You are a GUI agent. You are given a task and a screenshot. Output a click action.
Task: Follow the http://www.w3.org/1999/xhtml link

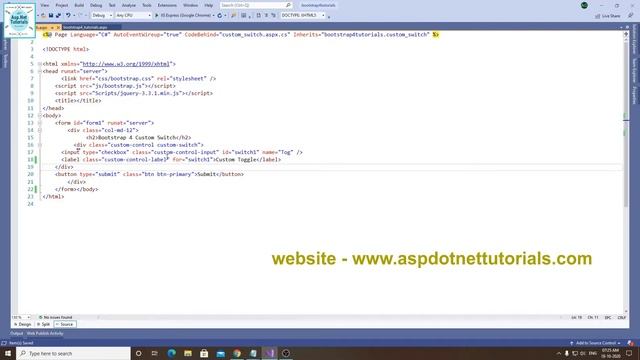pos(126,64)
